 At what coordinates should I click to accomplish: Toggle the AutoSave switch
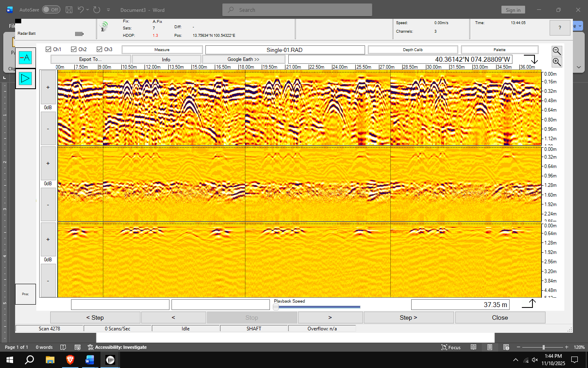[51, 10]
